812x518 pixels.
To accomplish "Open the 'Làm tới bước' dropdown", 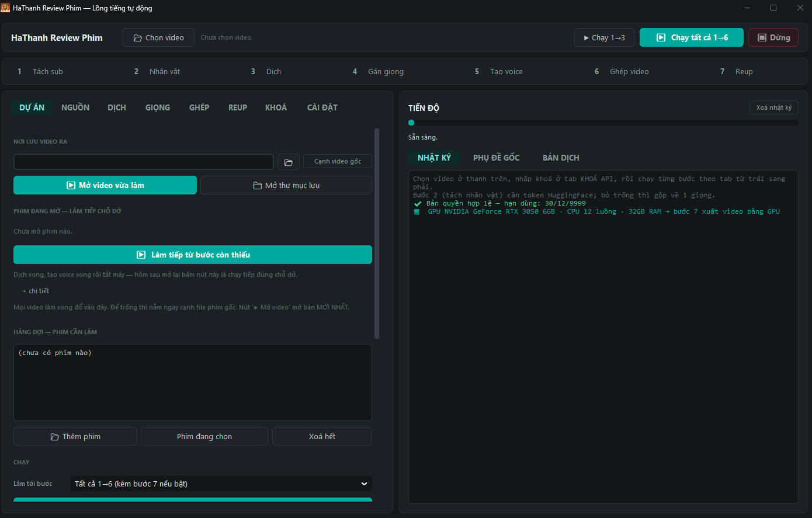I will (x=221, y=484).
